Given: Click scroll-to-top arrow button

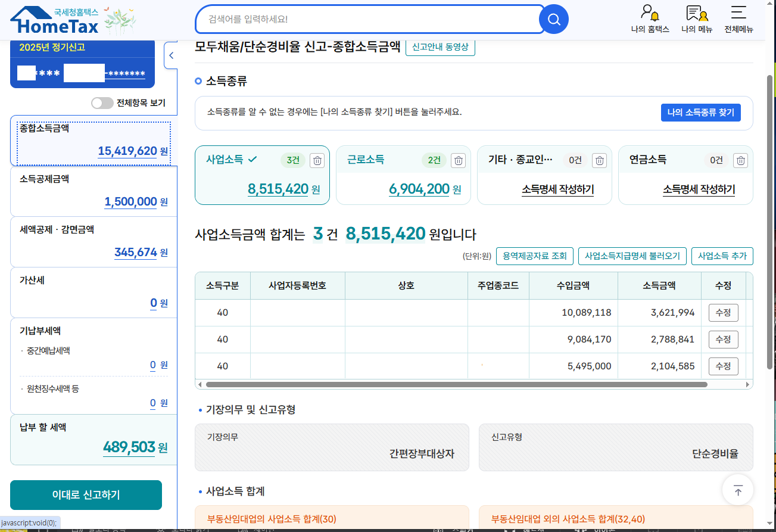Looking at the screenshot, I should click(x=738, y=491).
